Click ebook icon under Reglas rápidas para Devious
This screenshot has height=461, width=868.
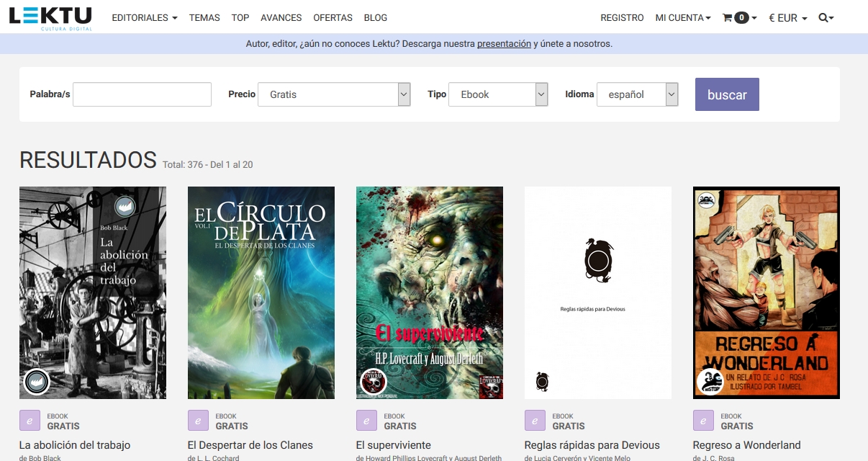(x=535, y=421)
